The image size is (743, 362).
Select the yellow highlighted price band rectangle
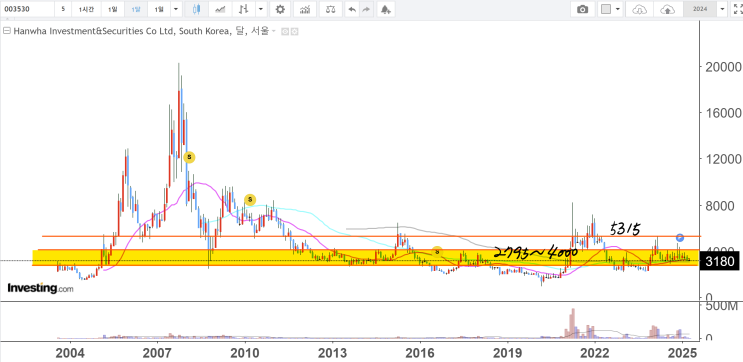point(366,258)
